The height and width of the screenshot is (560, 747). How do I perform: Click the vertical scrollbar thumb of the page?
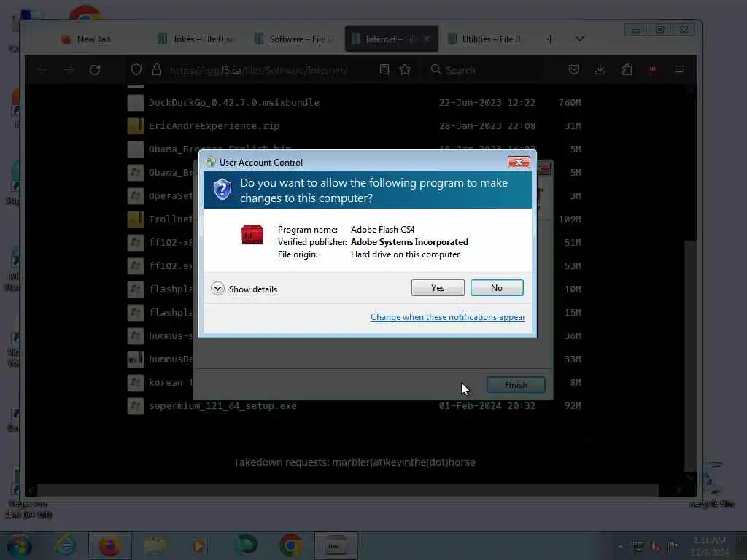point(690,355)
